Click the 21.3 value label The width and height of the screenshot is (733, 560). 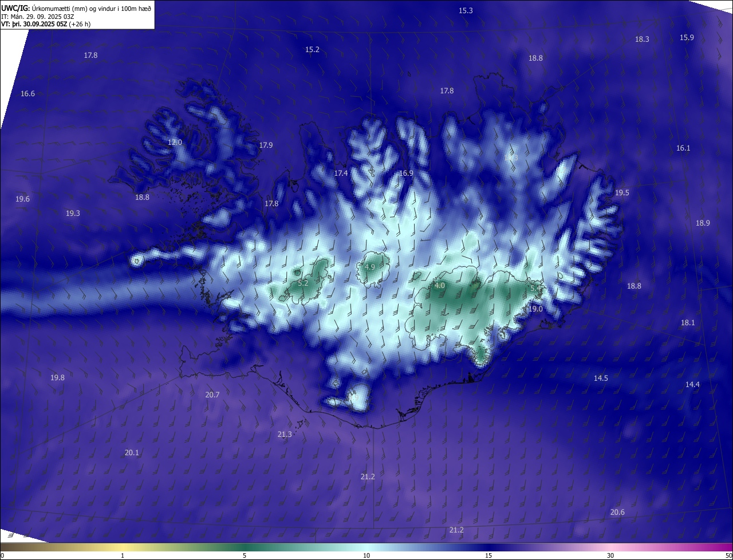click(x=285, y=435)
